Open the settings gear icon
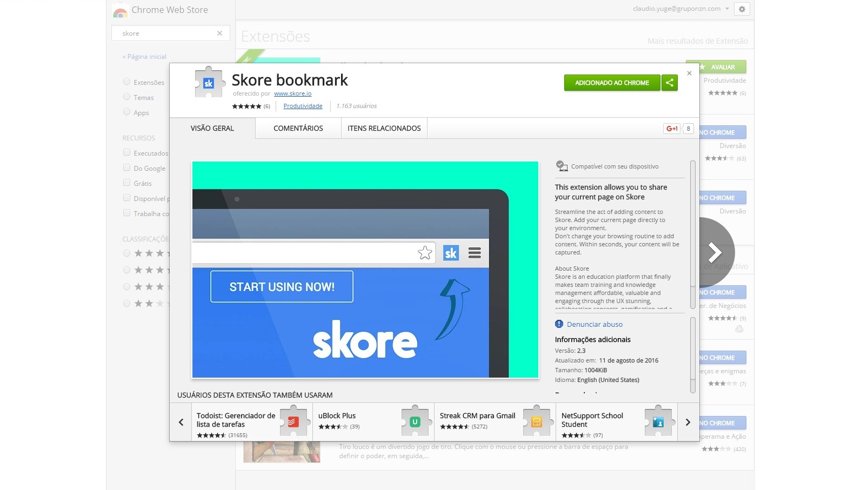868x490 pixels. click(742, 9)
